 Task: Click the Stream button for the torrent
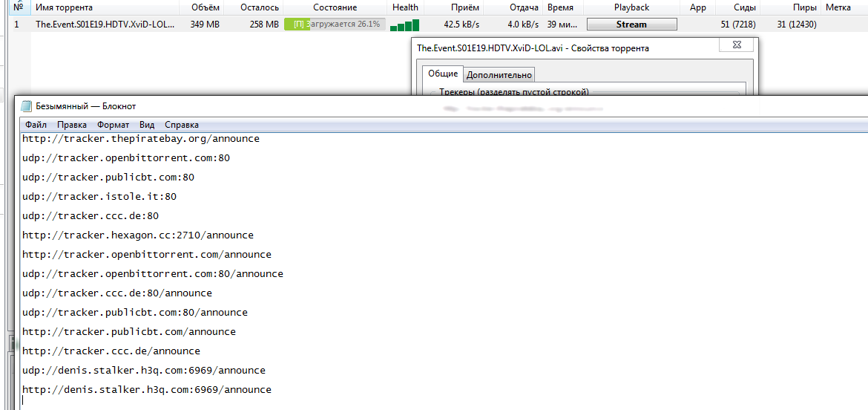pos(631,25)
